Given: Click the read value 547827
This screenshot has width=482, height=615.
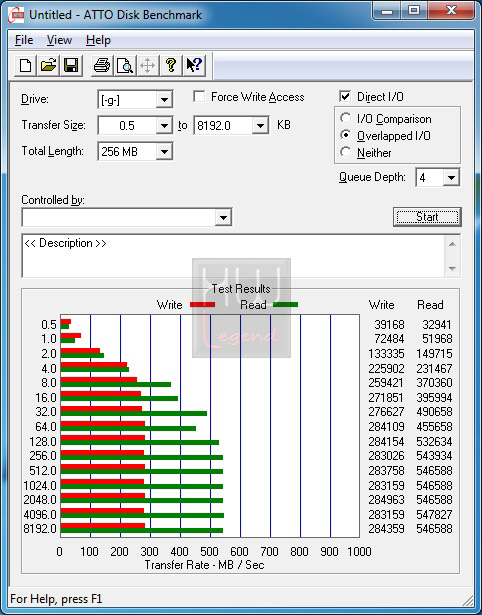Looking at the screenshot, I should tap(434, 514).
